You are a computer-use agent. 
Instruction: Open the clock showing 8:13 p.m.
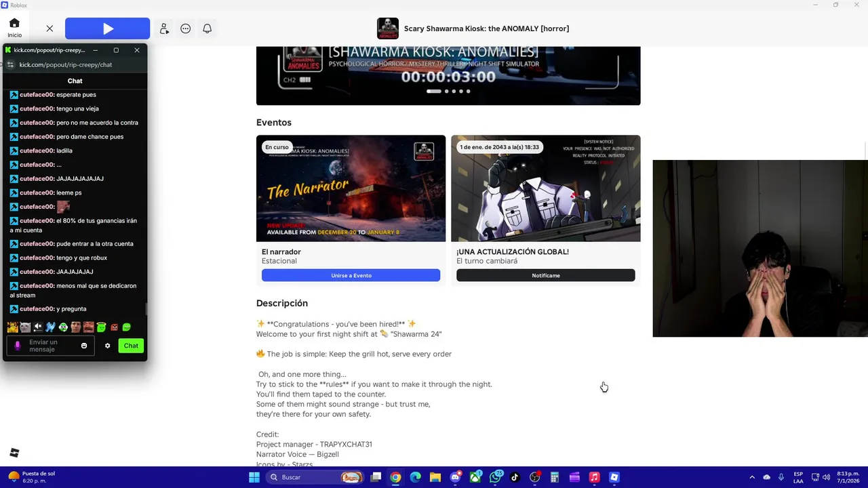click(x=848, y=477)
